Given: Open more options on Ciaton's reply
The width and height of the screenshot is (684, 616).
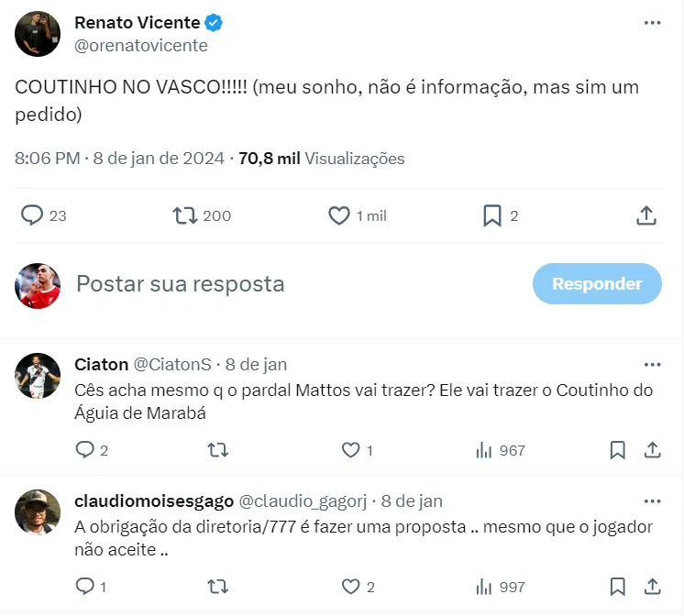Looking at the screenshot, I should (652, 364).
